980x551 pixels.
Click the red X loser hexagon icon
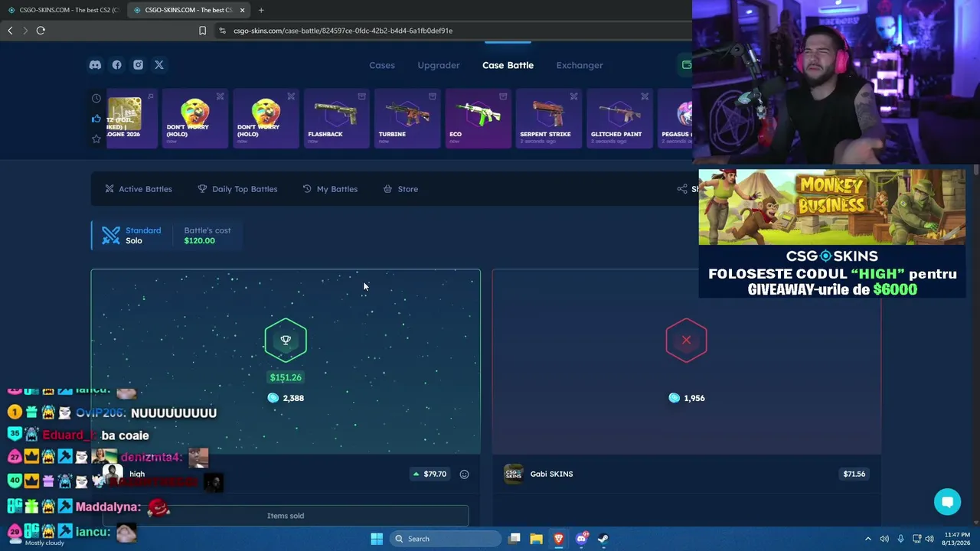tap(686, 340)
